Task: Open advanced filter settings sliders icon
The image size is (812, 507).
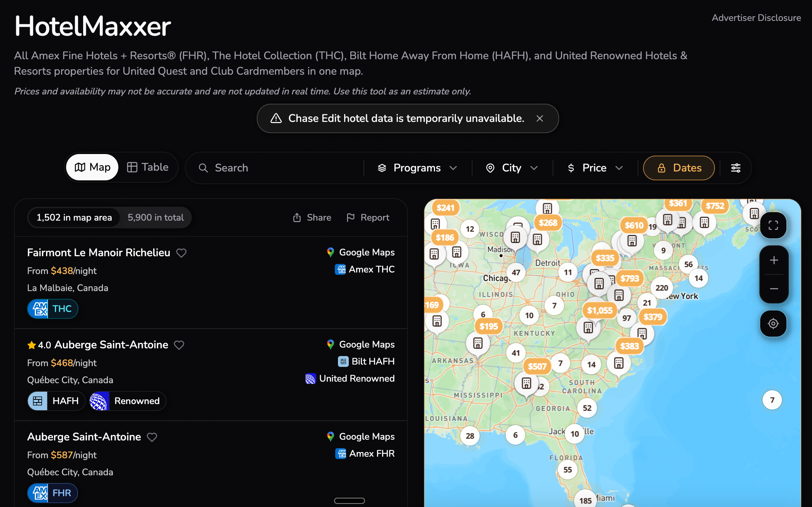Action: coord(736,168)
